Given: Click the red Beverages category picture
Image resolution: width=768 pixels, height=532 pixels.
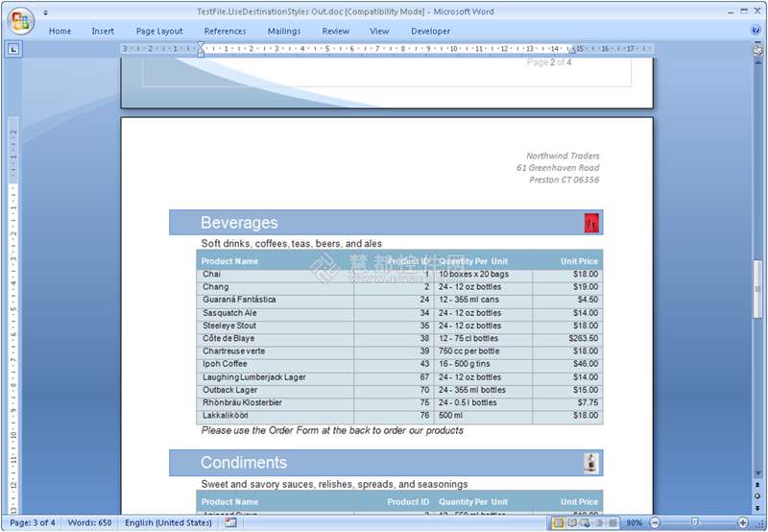Looking at the screenshot, I should tap(591, 223).
